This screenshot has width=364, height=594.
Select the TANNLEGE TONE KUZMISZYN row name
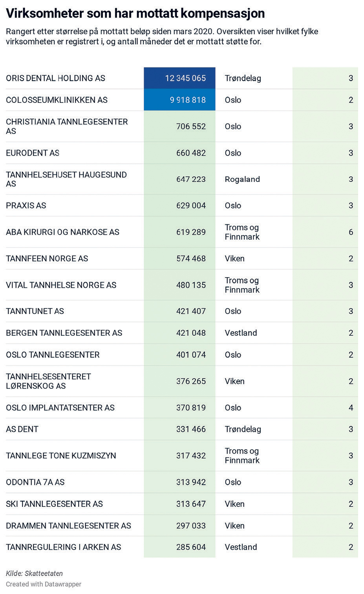[61, 455]
